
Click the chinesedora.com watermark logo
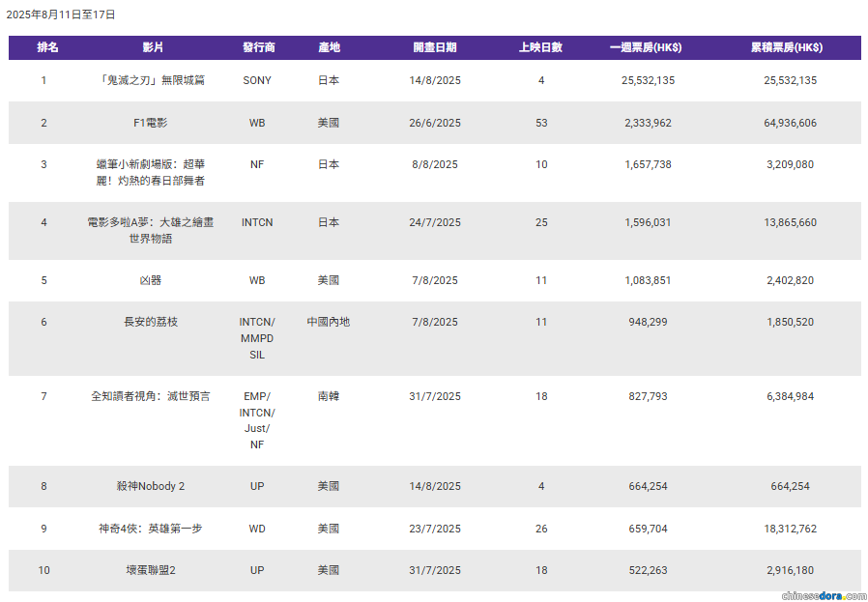(x=824, y=595)
